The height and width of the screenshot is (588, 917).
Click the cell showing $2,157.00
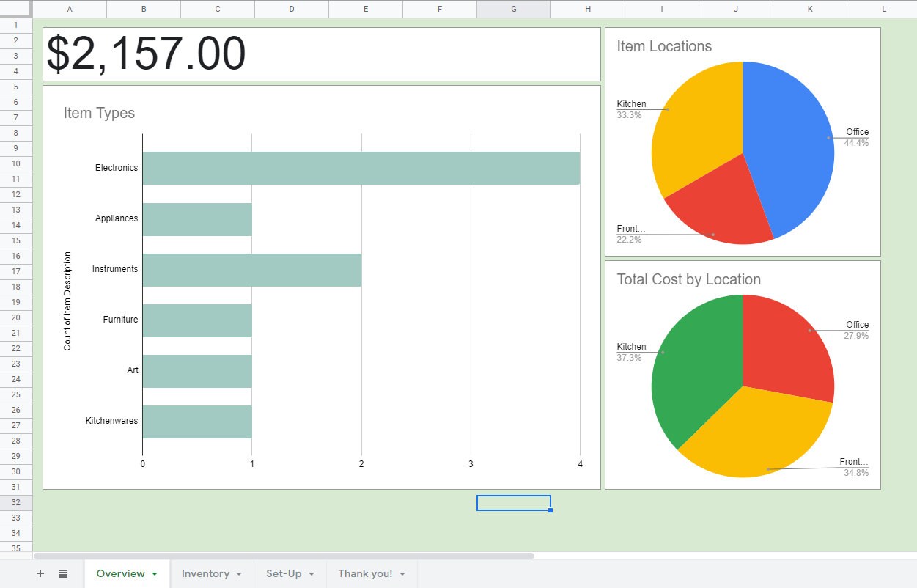147,53
